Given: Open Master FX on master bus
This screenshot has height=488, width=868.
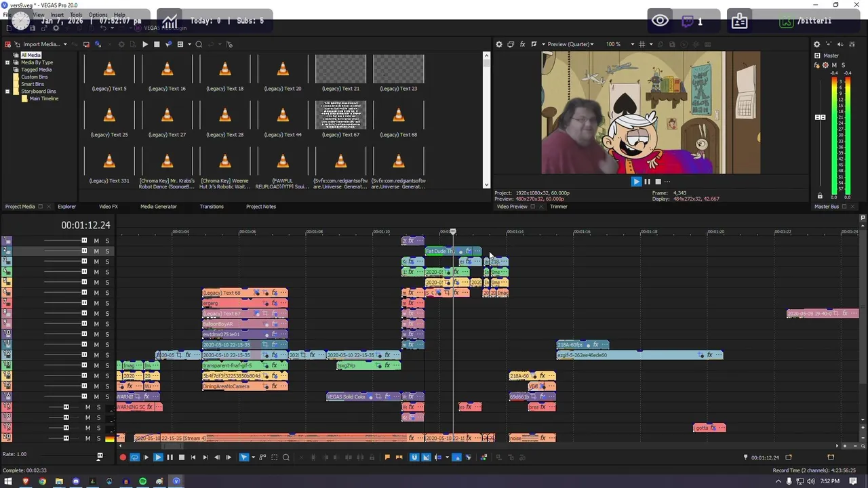Looking at the screenshot, I should (x=817, y=65).
